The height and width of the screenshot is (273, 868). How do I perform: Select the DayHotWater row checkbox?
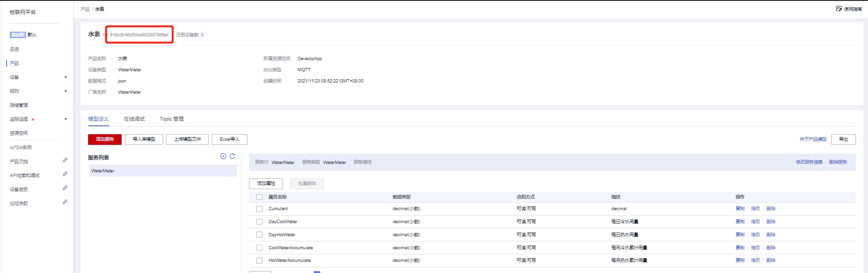(260, 235)
